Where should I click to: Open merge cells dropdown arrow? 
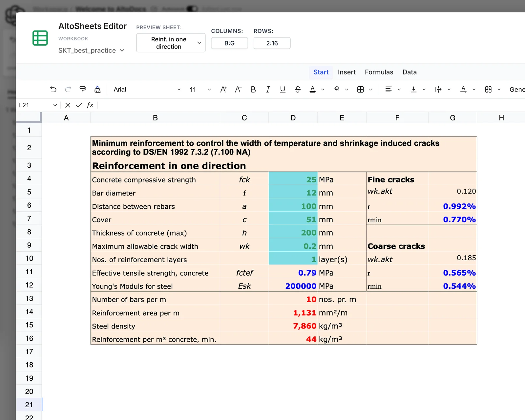(x=499, y=90)
